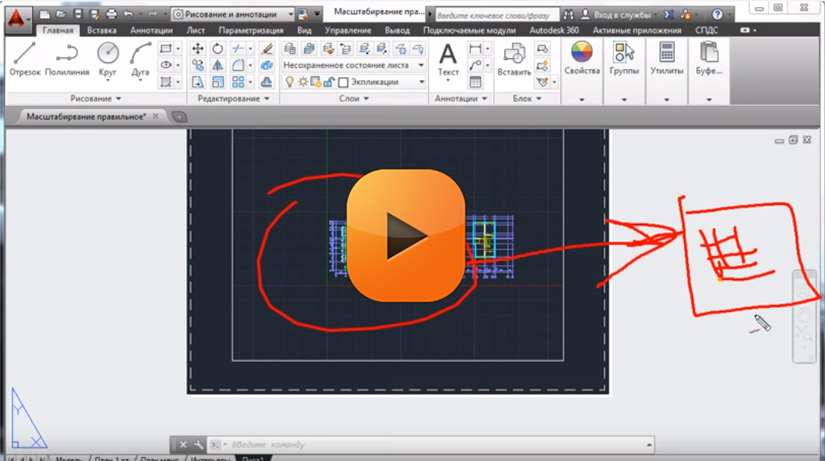Expand the Аннотации panel

click(461, 98)
